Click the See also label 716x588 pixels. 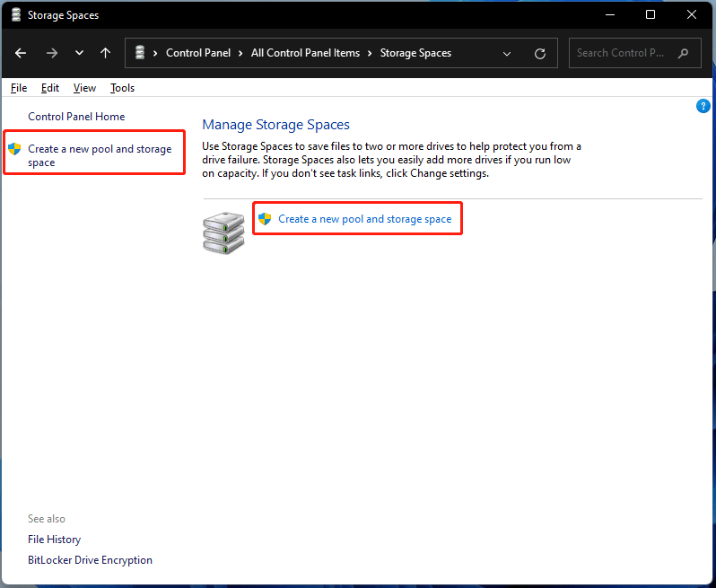click(x=47, y=519)
